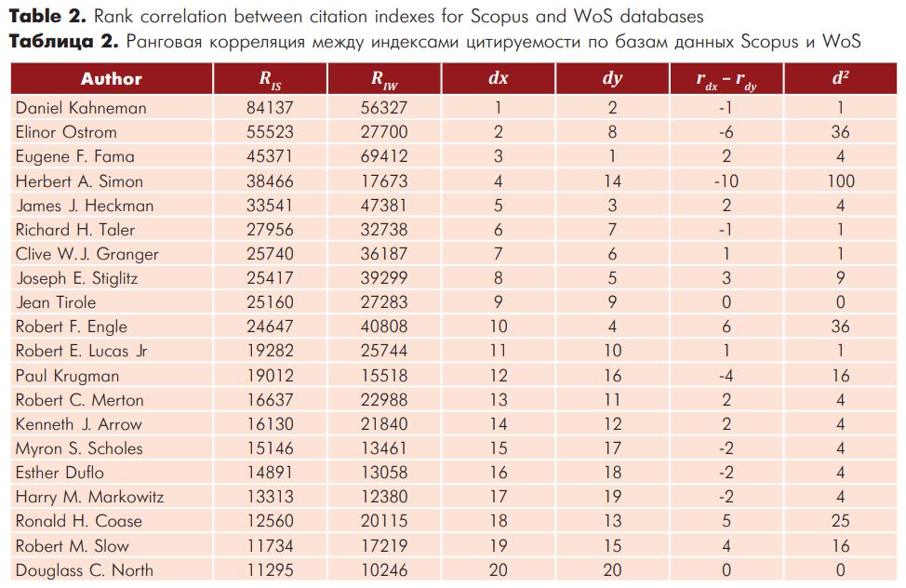Image resolution: width=906 pixels, height=588 pixels.
Task: Click the Daniel Kahneman name cell
Action: click(x=81, y=108)
